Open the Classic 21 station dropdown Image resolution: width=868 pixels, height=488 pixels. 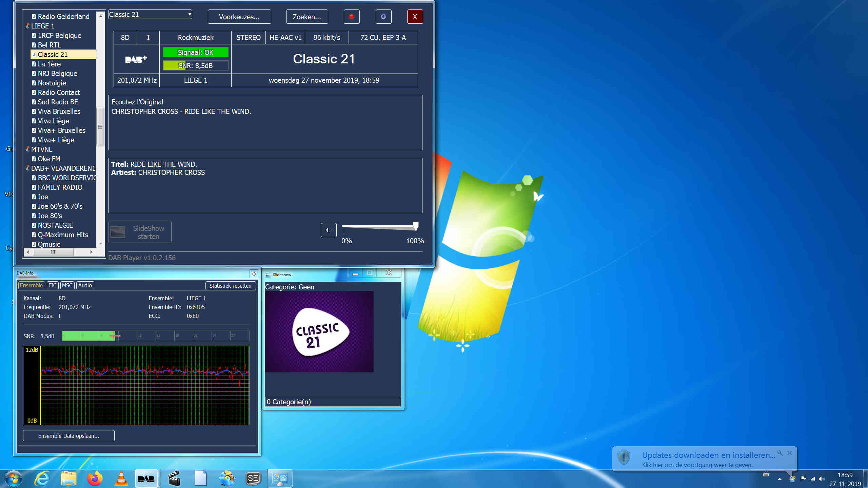coord(150,15)
